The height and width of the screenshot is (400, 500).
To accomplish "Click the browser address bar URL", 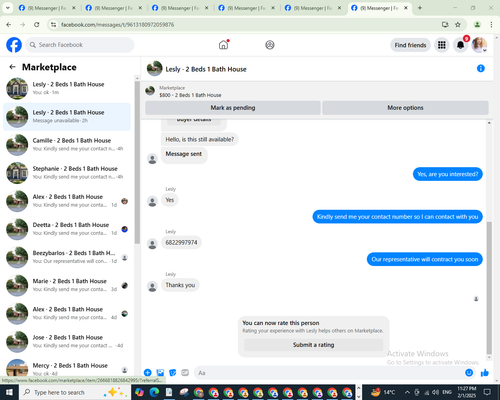I will coord(117,25).
